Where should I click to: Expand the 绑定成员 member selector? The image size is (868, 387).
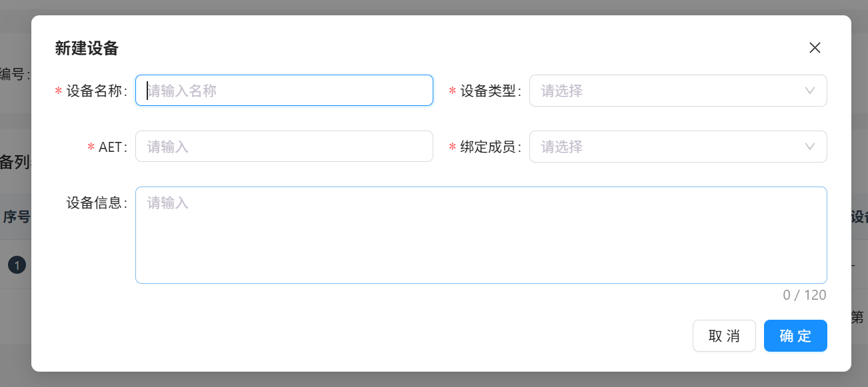click(x=678, y=147)
